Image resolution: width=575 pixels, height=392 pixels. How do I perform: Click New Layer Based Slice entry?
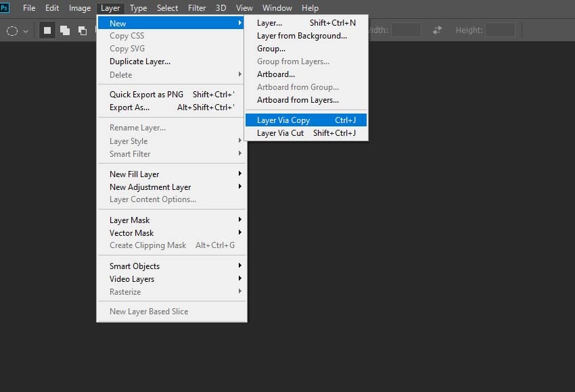tap(171, 312)
